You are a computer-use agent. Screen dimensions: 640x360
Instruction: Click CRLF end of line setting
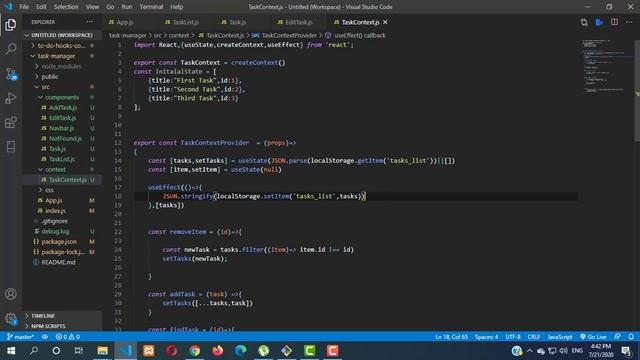click(x=533, y=337)
